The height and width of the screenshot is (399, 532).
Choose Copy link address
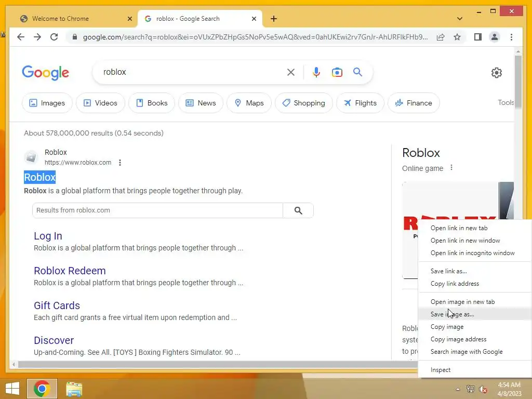(x=475, y=284)
